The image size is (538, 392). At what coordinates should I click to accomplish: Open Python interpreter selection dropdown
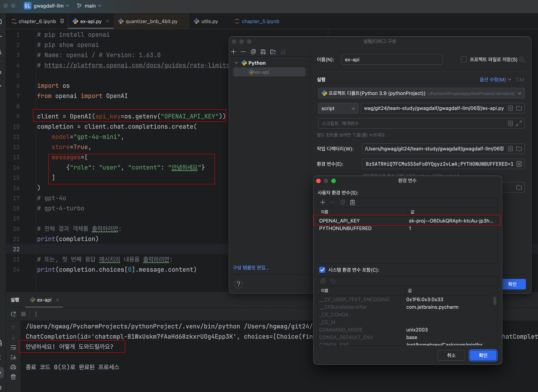pyautogui.click(x=421, y=93)
